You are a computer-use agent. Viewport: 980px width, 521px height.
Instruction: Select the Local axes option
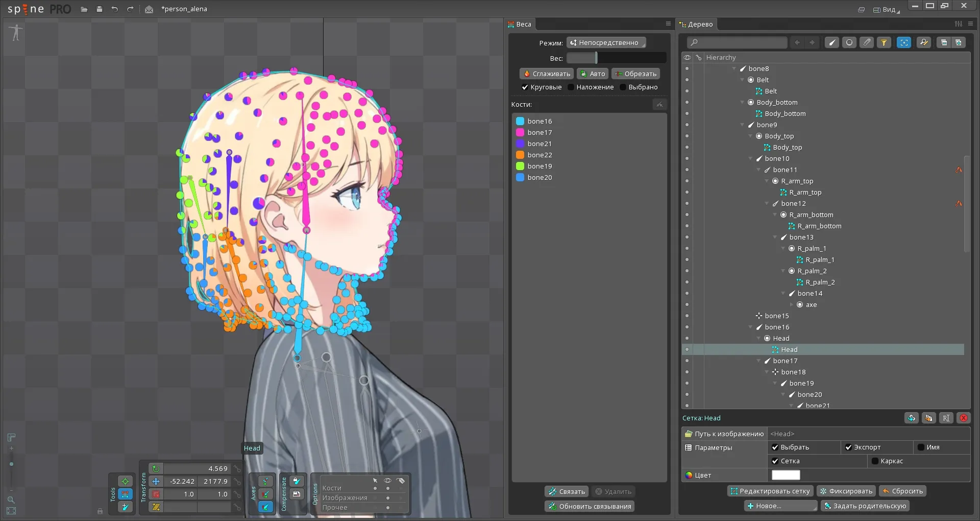click(x=265, y=481)
